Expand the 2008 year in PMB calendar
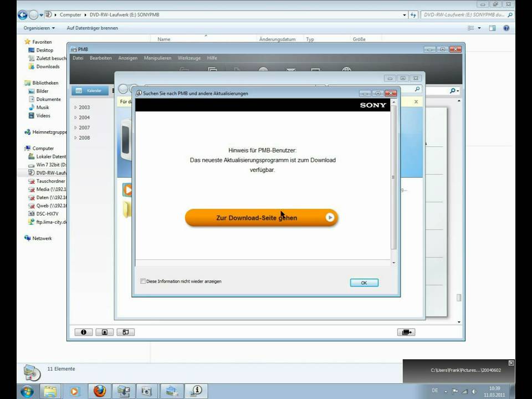 pyautogui.click(x=76, y=138)
